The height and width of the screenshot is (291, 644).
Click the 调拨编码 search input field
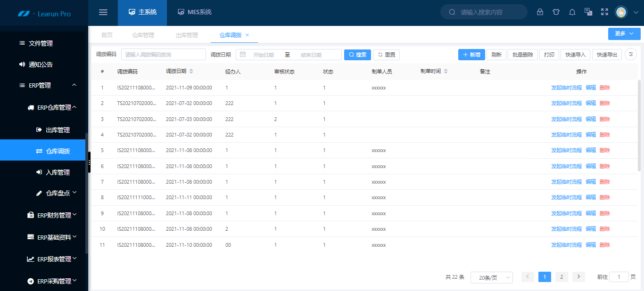(163, 55)
